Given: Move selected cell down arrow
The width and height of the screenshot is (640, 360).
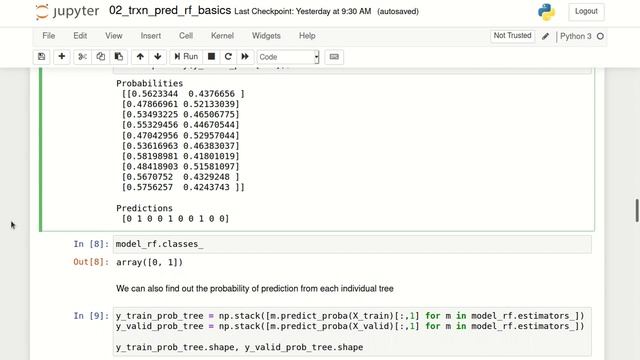Looking at the screenshot, I should pos(158,57).
